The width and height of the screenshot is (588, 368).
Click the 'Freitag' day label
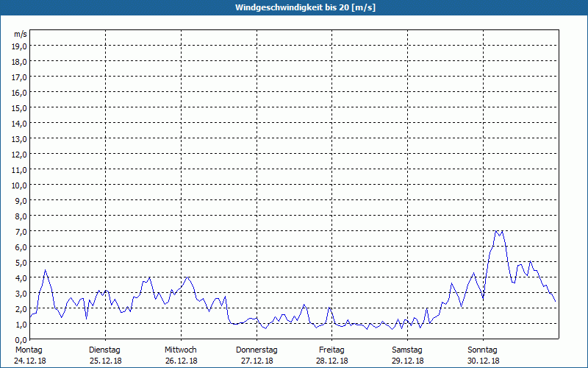[x=331, y=350]
